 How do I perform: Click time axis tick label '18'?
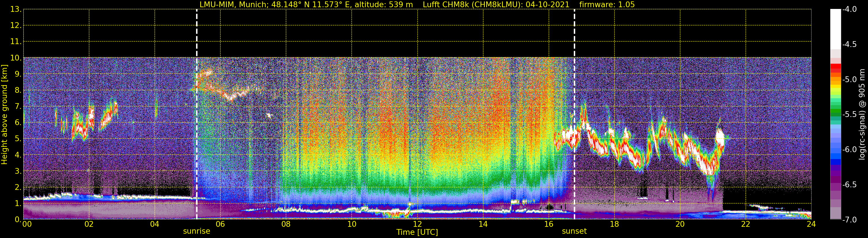click(x=615, y=224)
